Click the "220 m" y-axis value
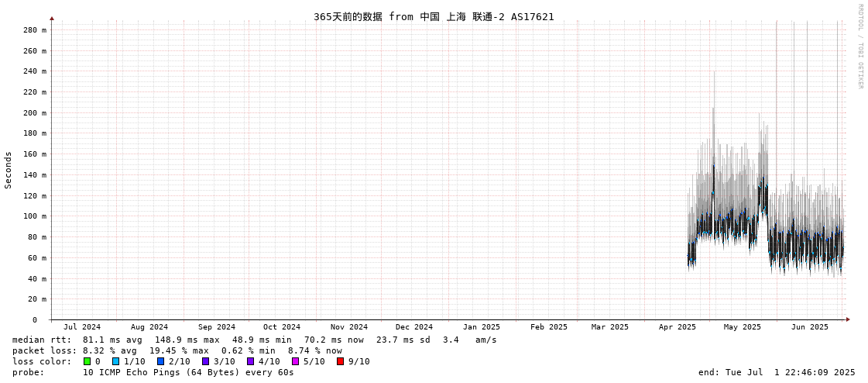The height and width of the screenshot is (383, 868). pos(35,92)
